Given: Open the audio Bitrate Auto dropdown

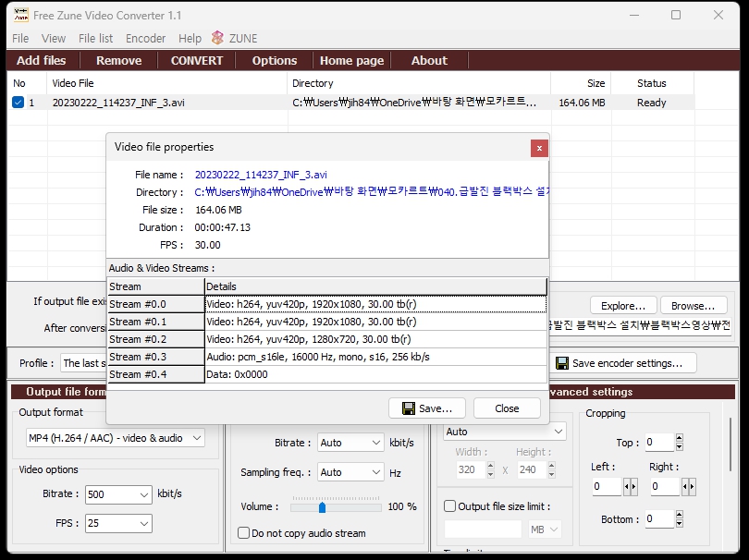Looking at the screenshot, I should coord(350,443).
